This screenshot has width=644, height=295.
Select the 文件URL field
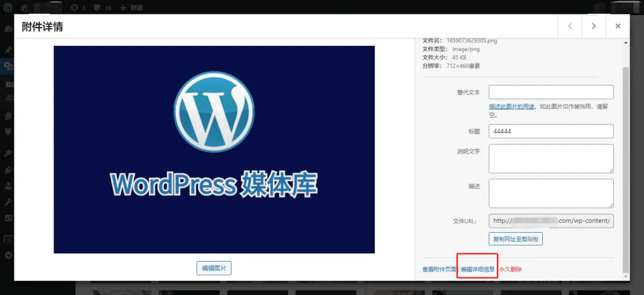click(551, 221)
